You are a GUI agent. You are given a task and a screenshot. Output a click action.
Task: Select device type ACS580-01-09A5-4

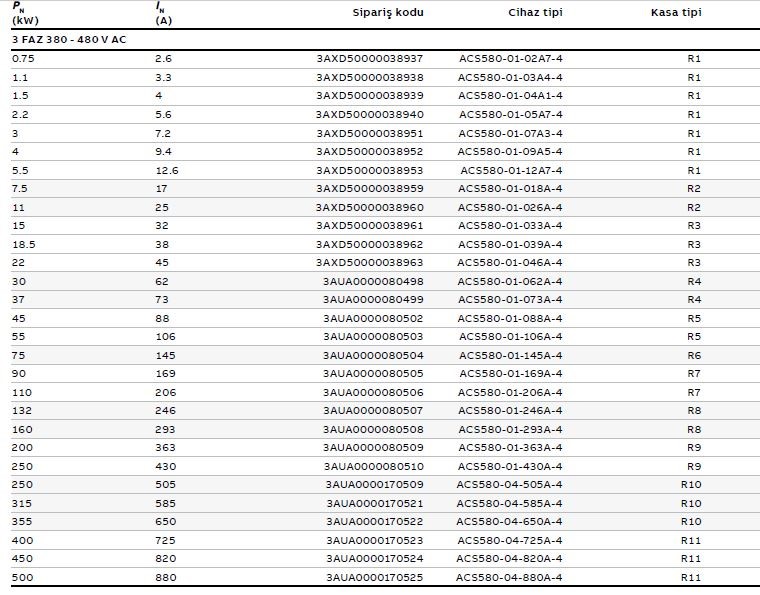pyautogui.click(x=510, y=152)
